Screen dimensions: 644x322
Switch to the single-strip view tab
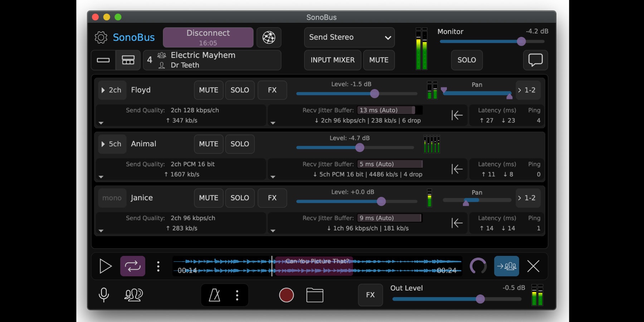tap(103, 60)
